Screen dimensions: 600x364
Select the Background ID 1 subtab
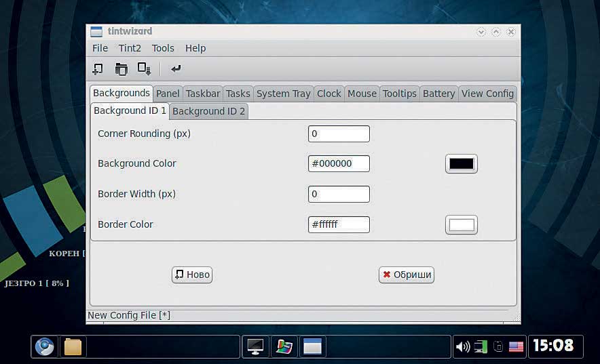130,110
